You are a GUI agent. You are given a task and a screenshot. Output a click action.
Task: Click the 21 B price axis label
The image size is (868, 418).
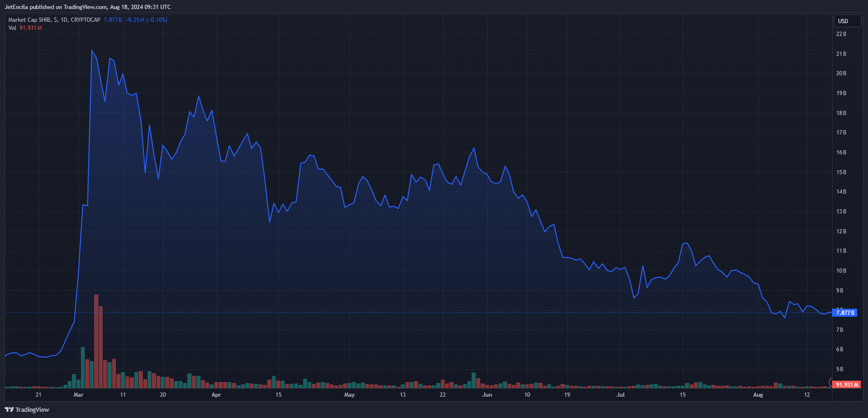pyautogui.click(x=841, y=54)
